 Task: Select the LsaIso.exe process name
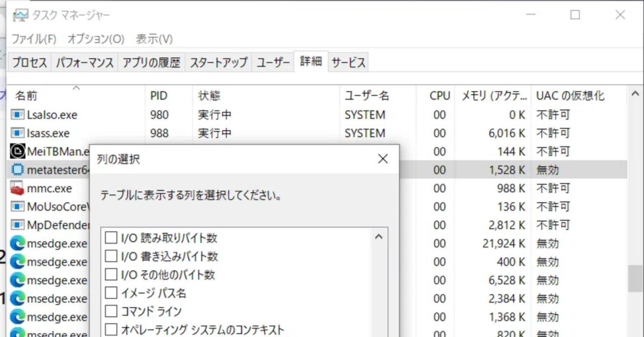tap(52, 115)
